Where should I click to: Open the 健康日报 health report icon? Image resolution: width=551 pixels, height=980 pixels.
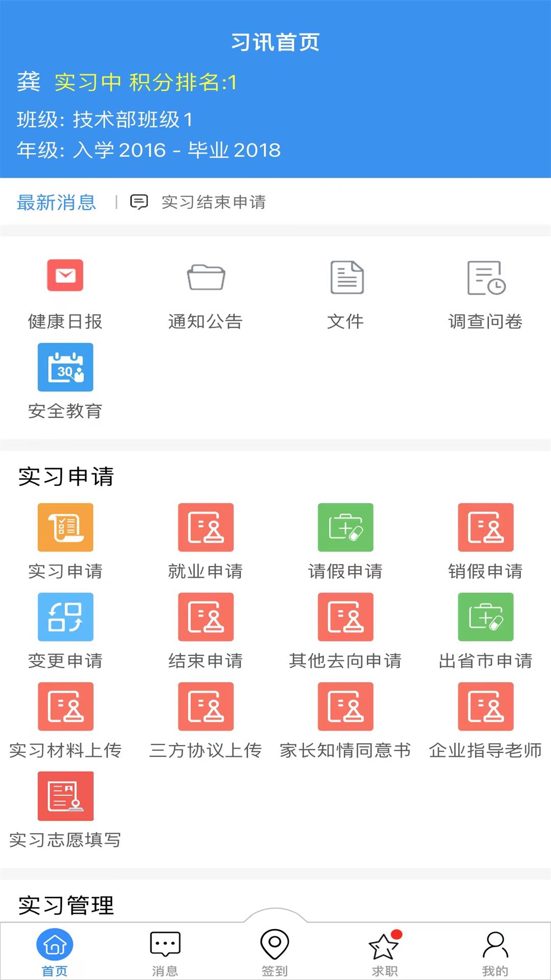[x=65, y=276]
